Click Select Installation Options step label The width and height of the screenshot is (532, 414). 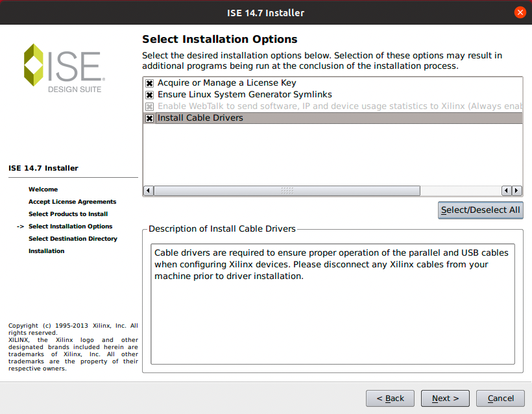click(x=70, y=226)
